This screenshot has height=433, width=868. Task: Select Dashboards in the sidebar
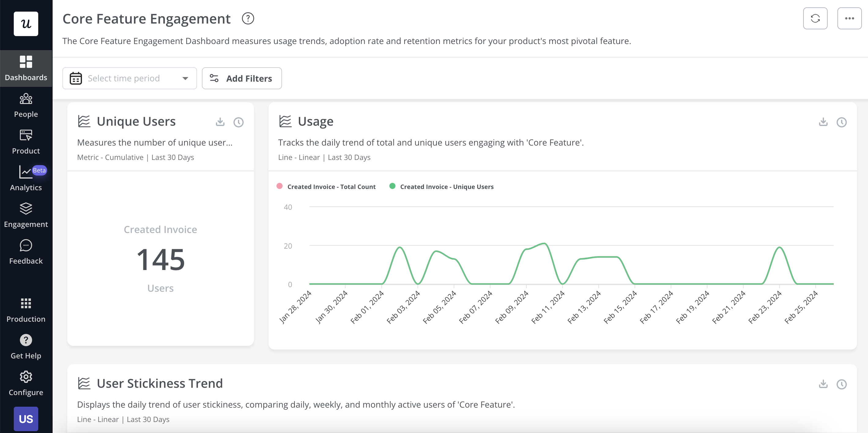26,68
